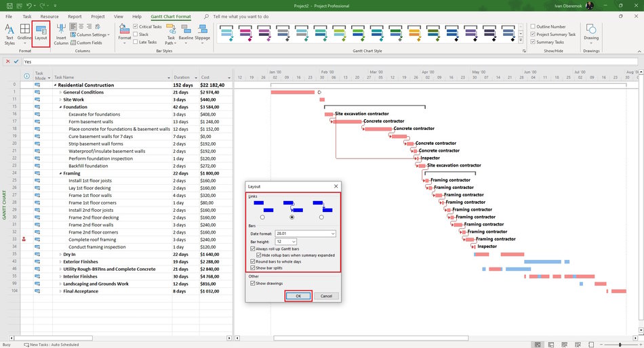
Task: Toggle the Project Summary Task checkbox
Action: coord(533,34)
